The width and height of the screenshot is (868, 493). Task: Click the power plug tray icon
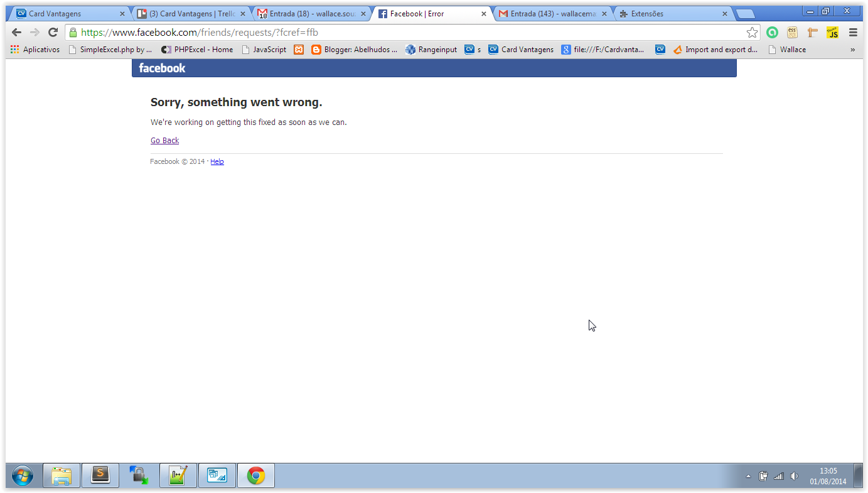coord(763,476)
